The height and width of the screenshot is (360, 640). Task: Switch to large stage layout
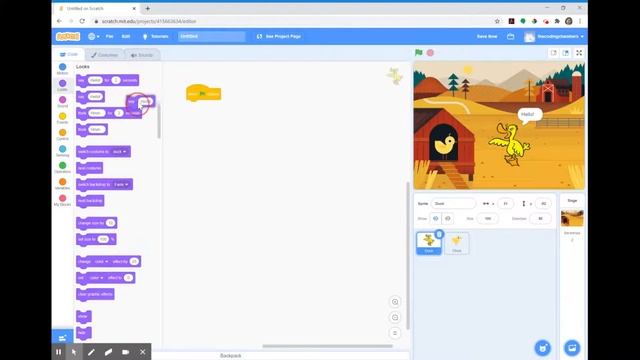pyautogui.click(x=566, y=53)
